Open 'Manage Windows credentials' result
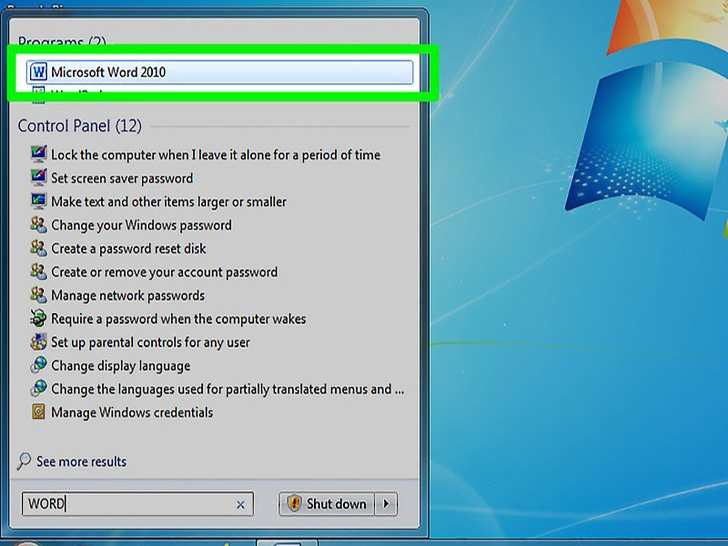728x546 pixels. click(x=132, y=413)
